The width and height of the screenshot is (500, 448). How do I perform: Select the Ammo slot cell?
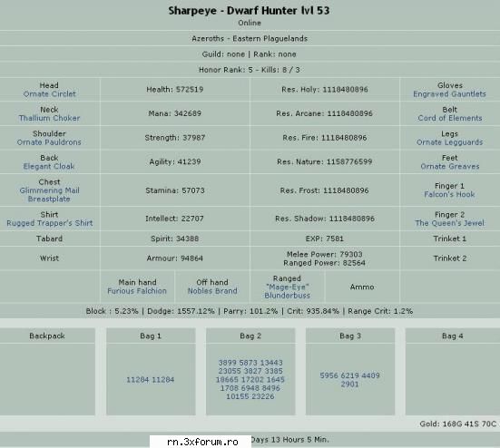click(x=362, y=287)
